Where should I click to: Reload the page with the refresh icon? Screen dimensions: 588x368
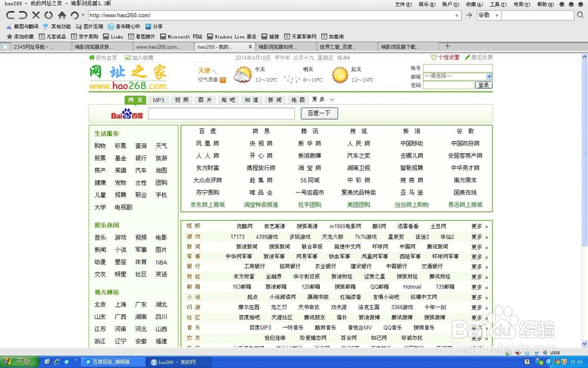[48, 15]
